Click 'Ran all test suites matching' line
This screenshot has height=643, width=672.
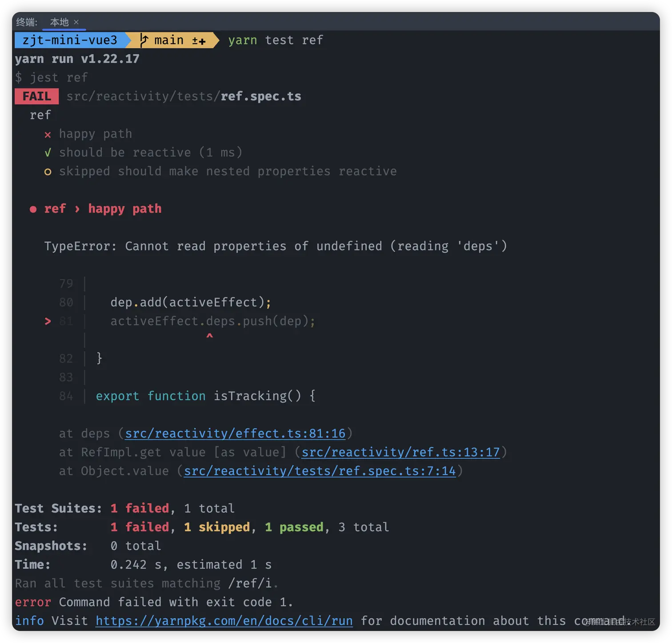(x=147, y=583)
